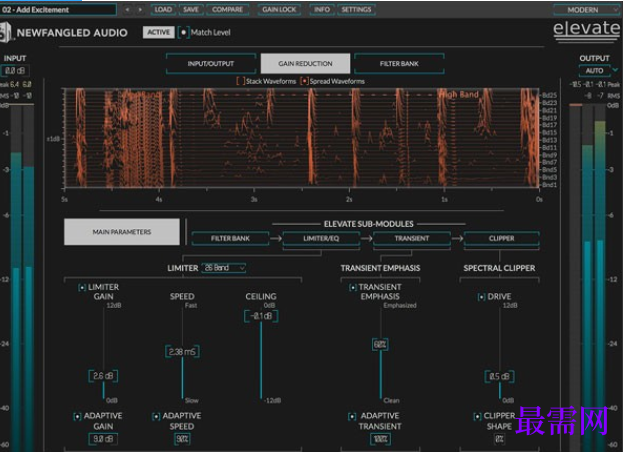
Task: Toggle the ADAPTIVE TRANSIENT enable checkbox
Action: point(352,416)
